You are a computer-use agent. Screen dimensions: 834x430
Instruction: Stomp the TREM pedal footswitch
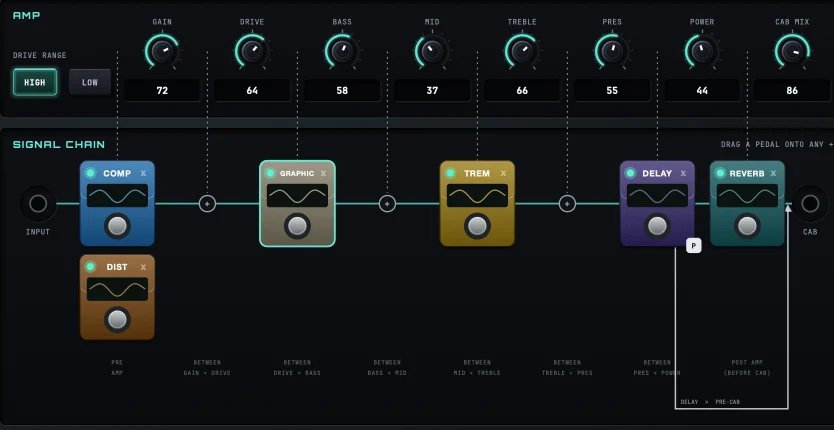coord(477,226)
